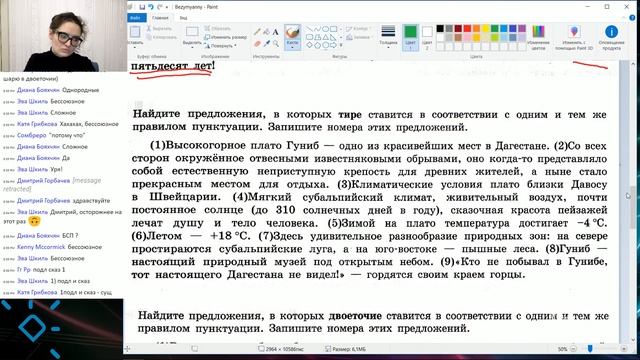Choose the purple swatch in top row

point(522,29)
